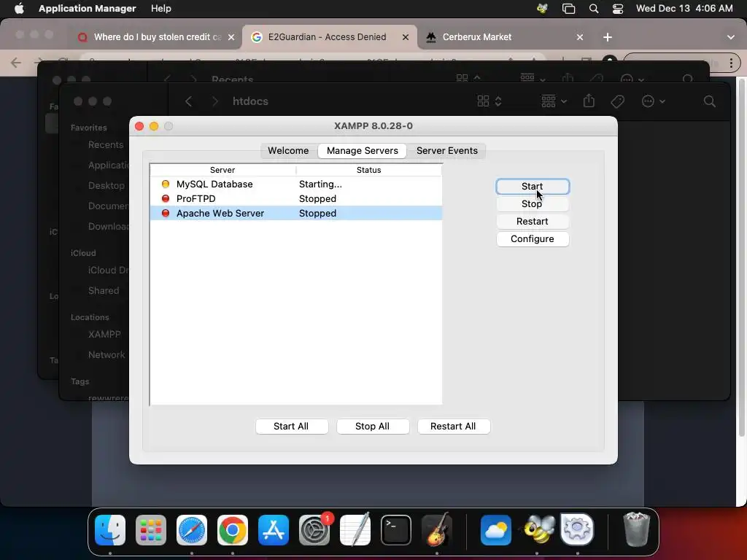Select Recents in Finder sidebar
The width and height of the screenshot is (747, 560).
[105, 145]
